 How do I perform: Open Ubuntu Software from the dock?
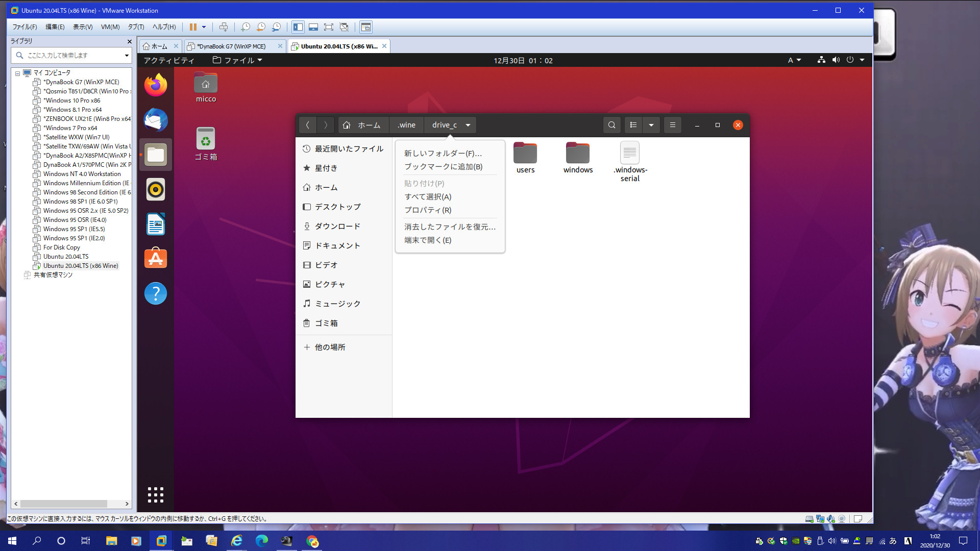point(156,259)
